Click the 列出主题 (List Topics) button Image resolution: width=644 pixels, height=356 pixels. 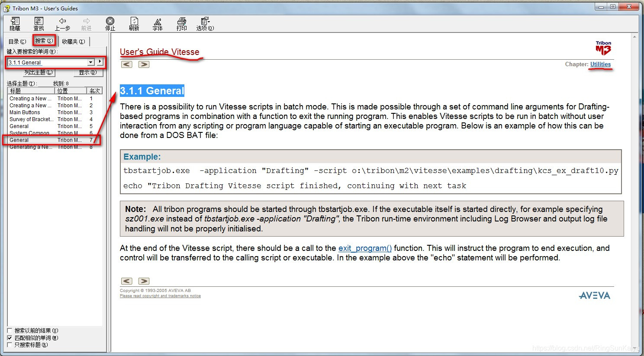click(x=39, y=73)
